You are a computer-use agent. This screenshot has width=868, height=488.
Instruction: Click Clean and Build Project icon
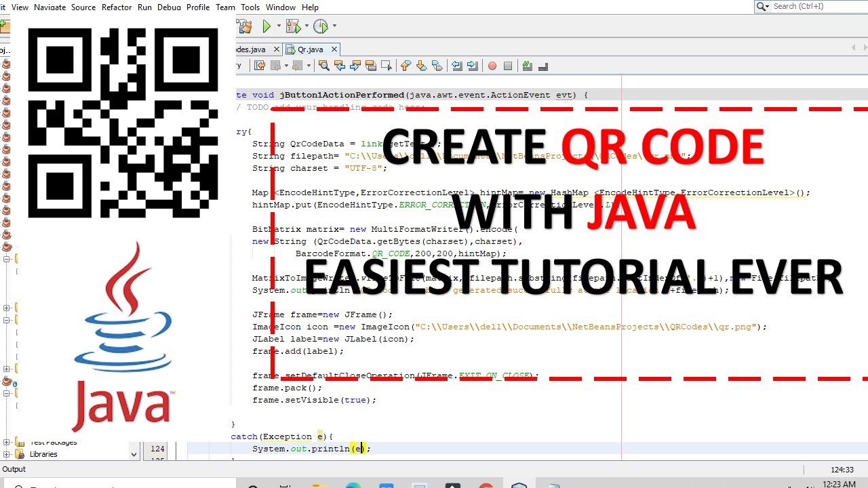click(245, 26)
